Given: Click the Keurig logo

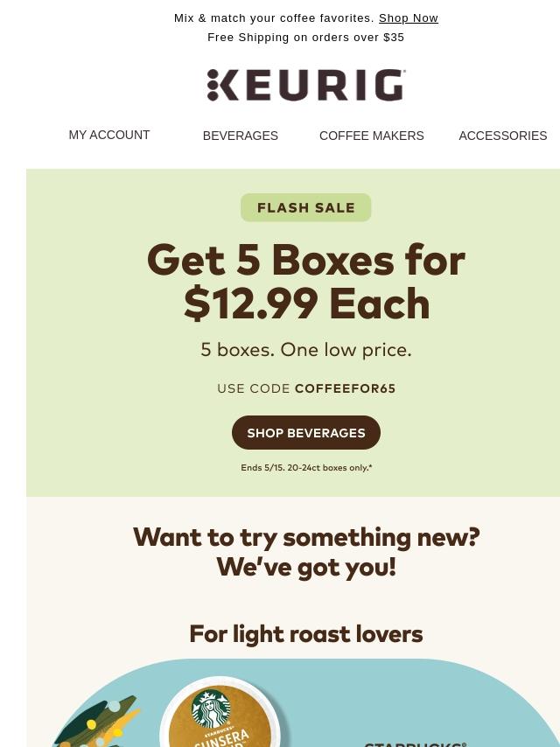Looking at the screenshot, I should 306,85.
